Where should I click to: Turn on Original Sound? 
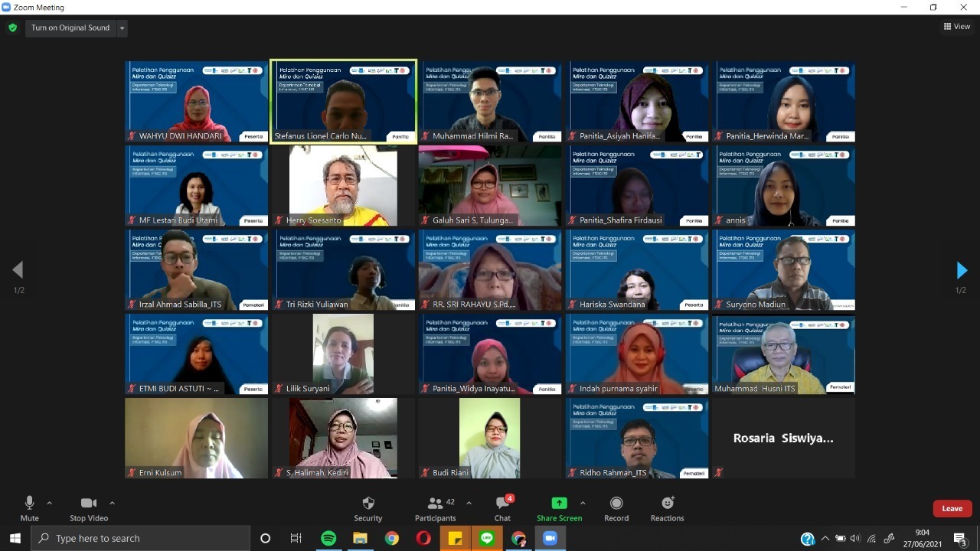[x=70, y=28]
